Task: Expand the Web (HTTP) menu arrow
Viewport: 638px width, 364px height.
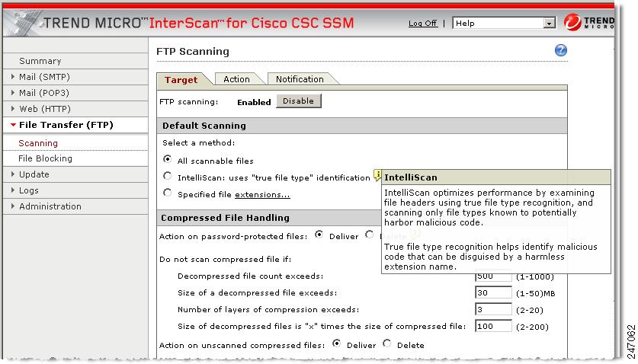Action: point(13,109)
